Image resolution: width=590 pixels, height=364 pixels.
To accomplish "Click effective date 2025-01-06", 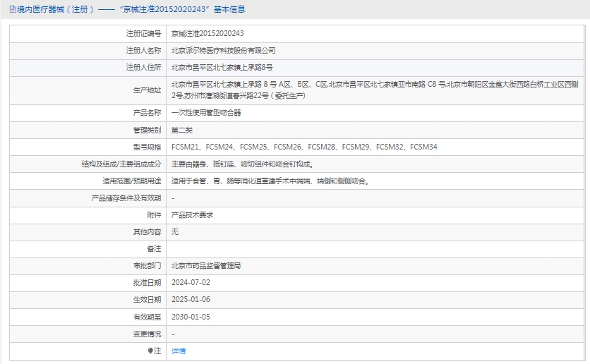I will click(x=191, y=299).
